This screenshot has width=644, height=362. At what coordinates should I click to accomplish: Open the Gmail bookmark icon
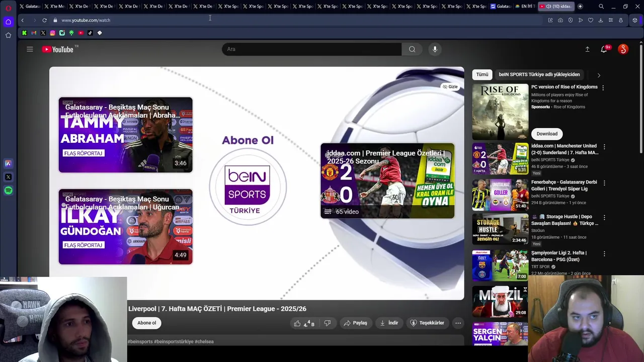pos(34,33)
